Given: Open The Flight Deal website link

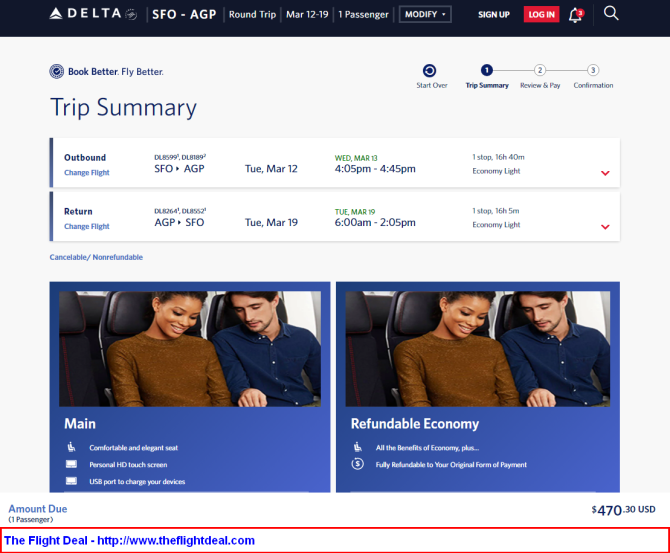Looking at the screenshot, I should (129, 541).
